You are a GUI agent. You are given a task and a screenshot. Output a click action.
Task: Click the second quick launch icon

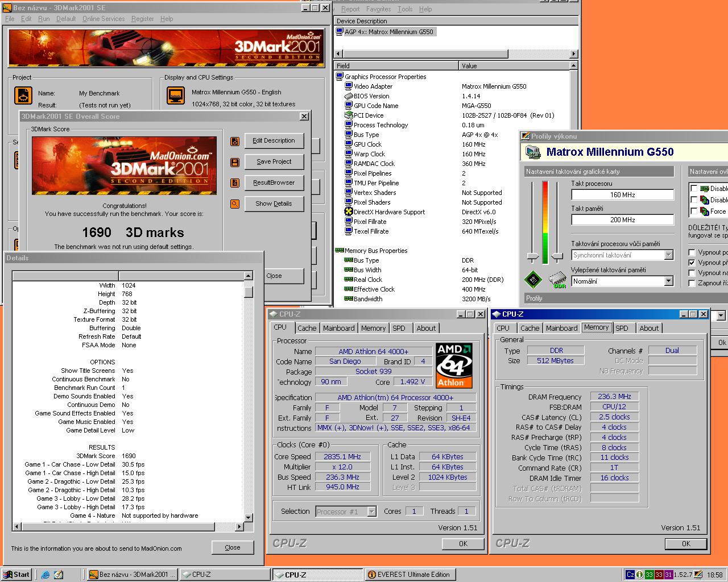pos(59,575)
